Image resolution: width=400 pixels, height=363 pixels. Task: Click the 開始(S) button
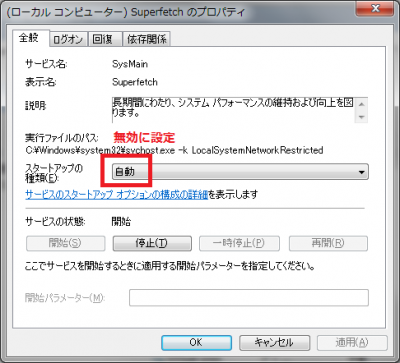coord(65,243)
